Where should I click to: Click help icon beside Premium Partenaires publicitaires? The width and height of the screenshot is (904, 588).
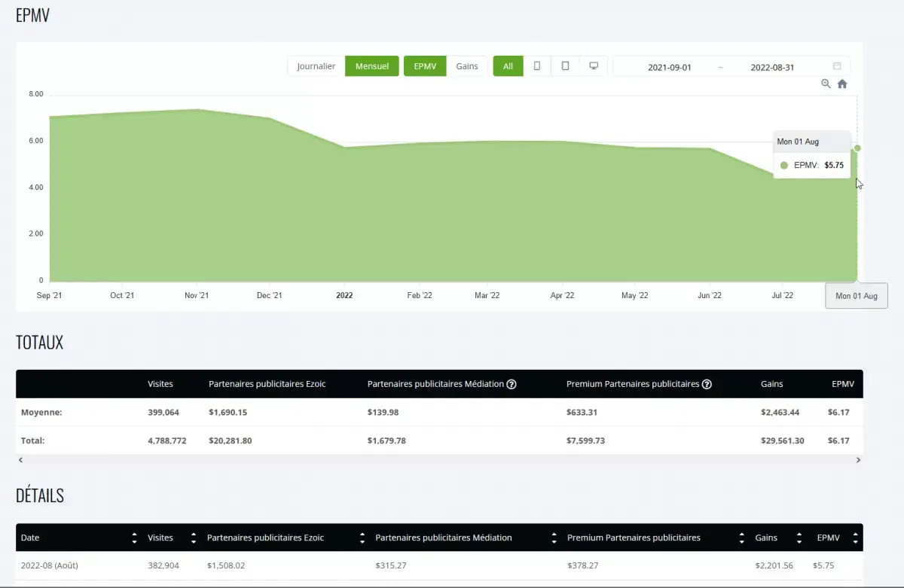(x=707, y=384)
